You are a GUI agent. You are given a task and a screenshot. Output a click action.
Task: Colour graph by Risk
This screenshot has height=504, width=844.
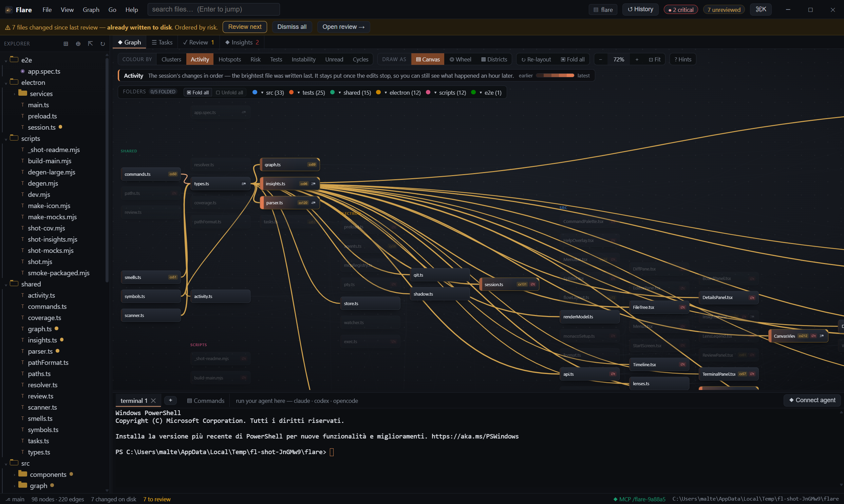(x=255, y=59)
